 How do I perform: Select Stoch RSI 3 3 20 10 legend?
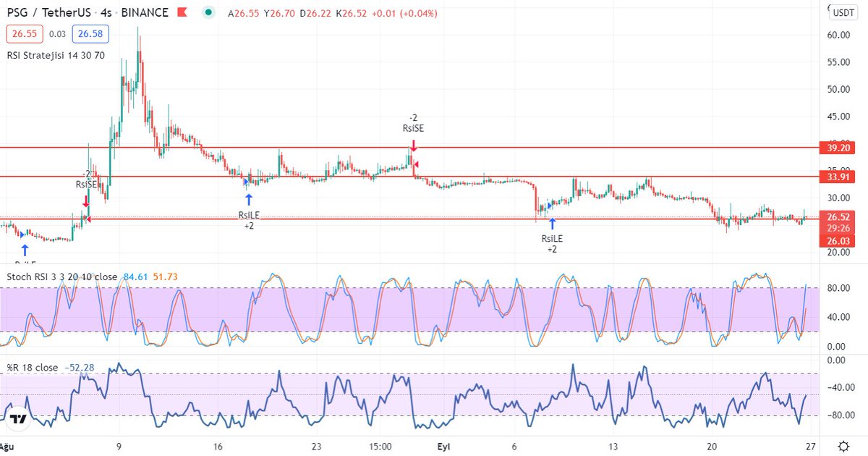coord(63,276)
